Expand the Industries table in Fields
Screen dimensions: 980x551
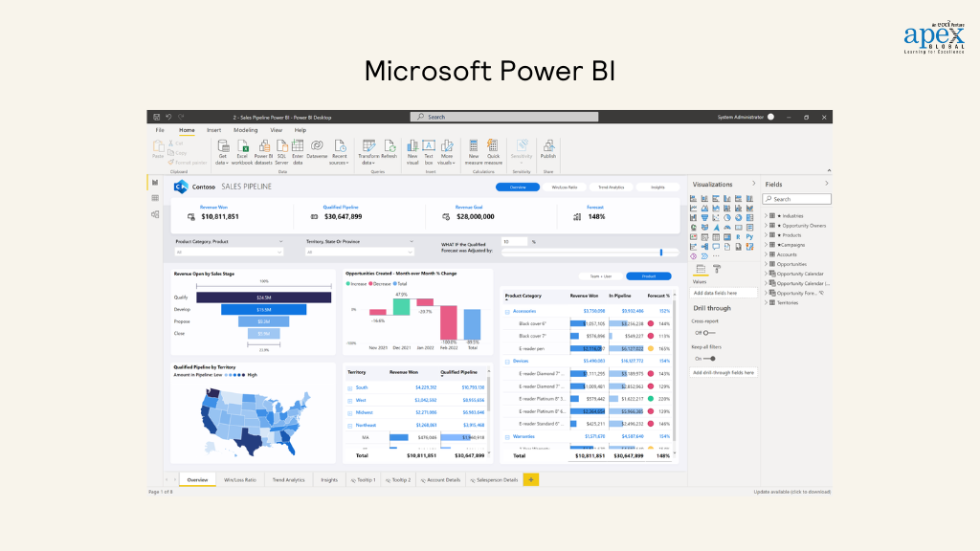point(767,215)
